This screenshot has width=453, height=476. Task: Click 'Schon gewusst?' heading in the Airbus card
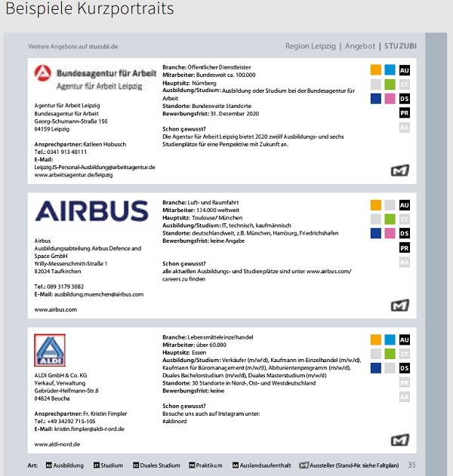point(184,264)
